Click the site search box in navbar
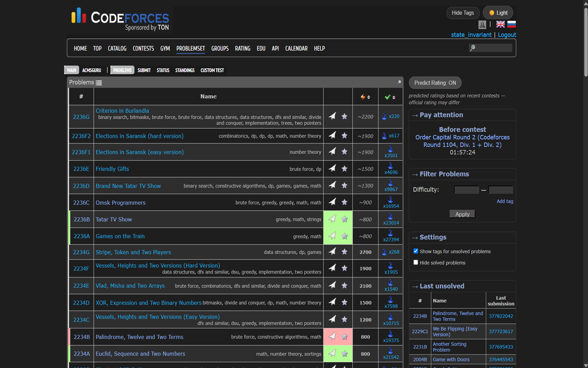This screenshot has width=588, height=368. click(x=491, y=48)
